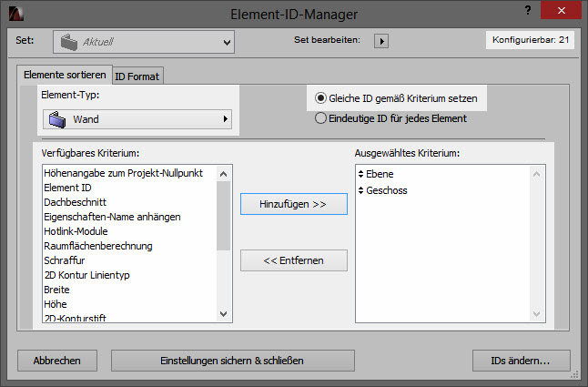Screen dimensions: 588x387
Task: Click the Aktuell set folder icon
Action: point(69,42)
